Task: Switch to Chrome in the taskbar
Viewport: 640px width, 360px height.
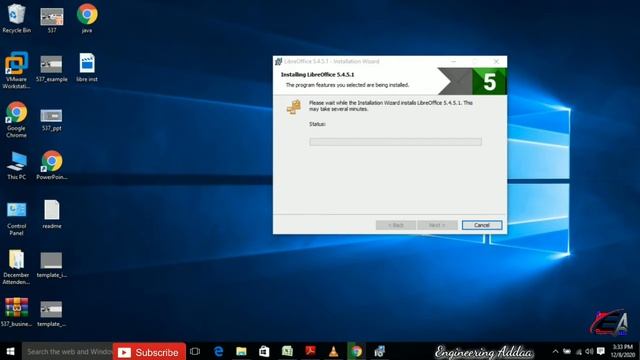Action: point(356,351)
